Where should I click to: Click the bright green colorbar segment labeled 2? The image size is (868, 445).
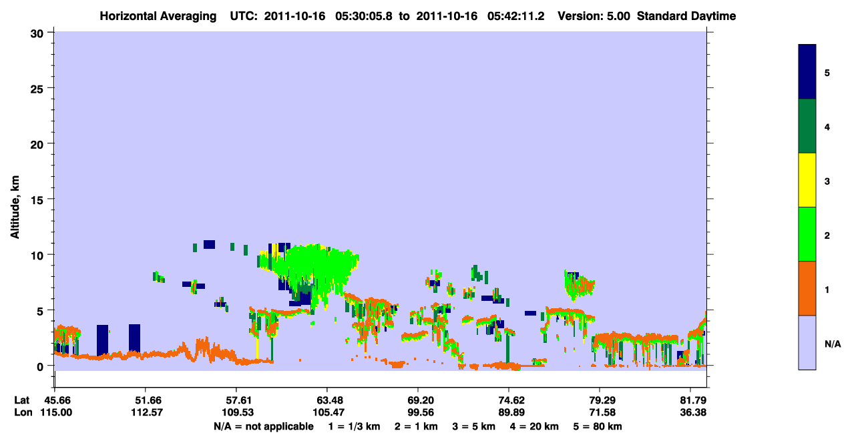(x=807, y=234)
